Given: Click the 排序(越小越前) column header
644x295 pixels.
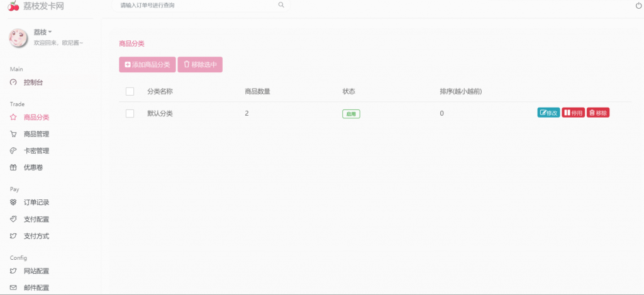Looking at the screenshot, I should [461, 92].
